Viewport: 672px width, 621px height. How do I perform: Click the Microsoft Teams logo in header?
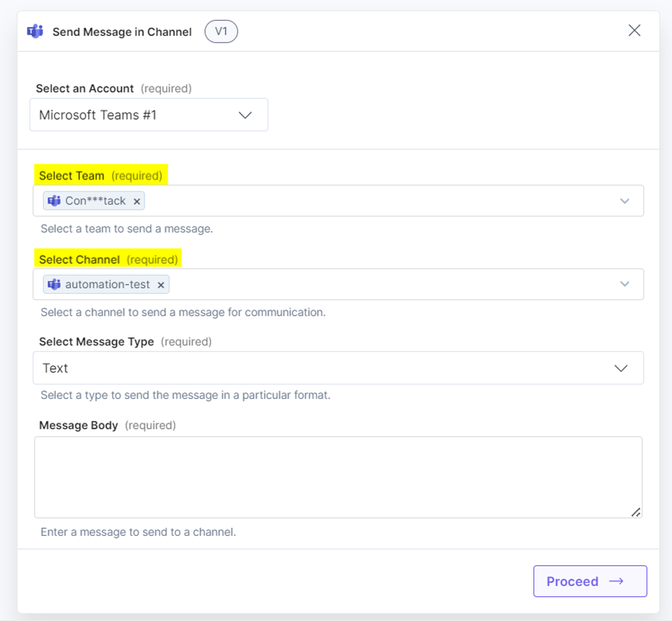click(35, 32)
